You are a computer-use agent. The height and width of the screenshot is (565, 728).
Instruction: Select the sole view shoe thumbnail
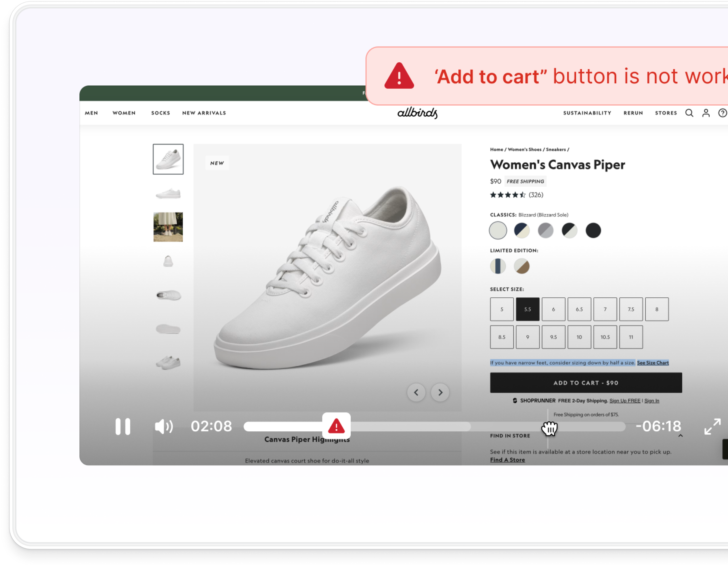[x=168, y=329]
